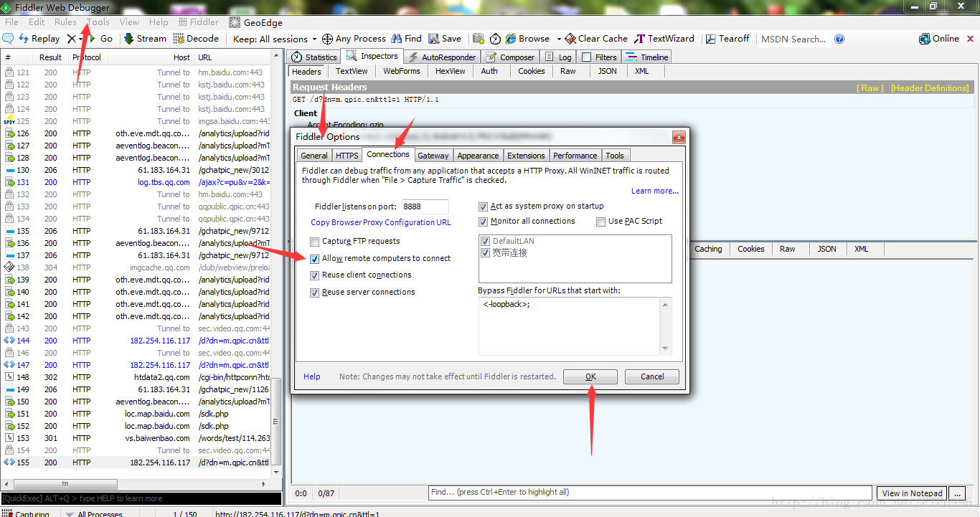980x517 pixels.
Task: Click the Go resume button
Action: pyautogui.click(x=100, y=39)
